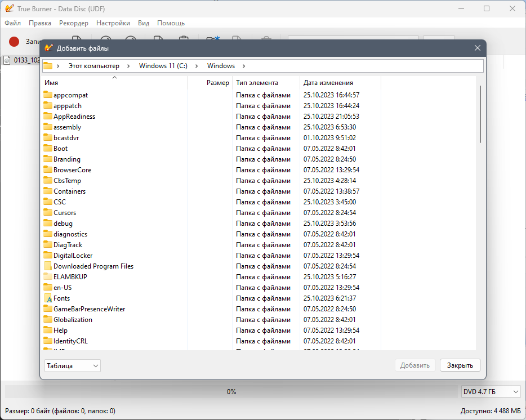Viewport: 526px width, 420px height.
Task: Click the Закрыть button
Action: [x=460, y=365]
